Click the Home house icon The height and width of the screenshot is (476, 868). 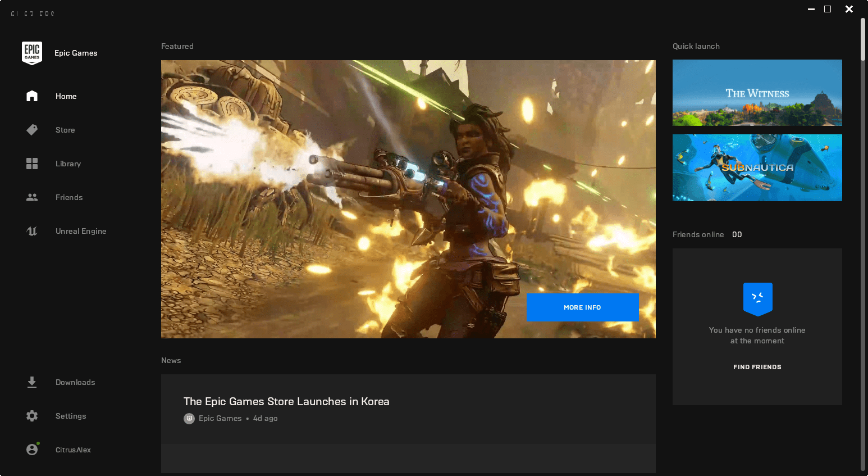coord(32,96)
